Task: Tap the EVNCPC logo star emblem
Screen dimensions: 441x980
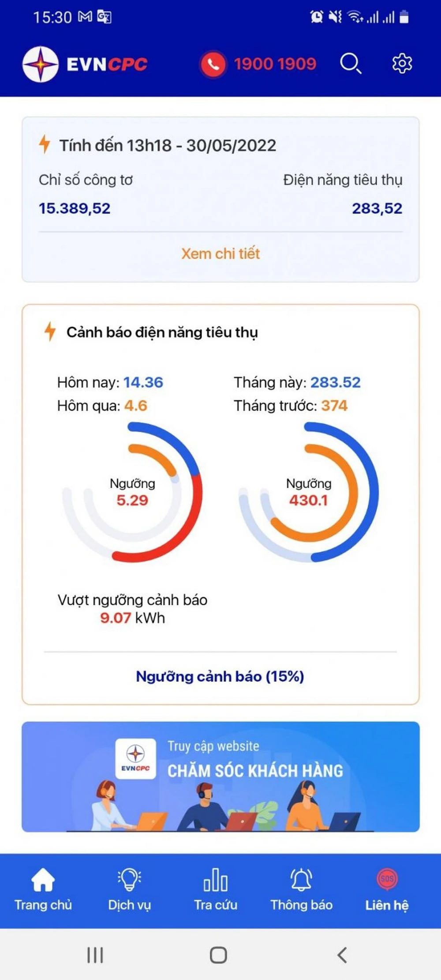Action: [x=42, y=63]
